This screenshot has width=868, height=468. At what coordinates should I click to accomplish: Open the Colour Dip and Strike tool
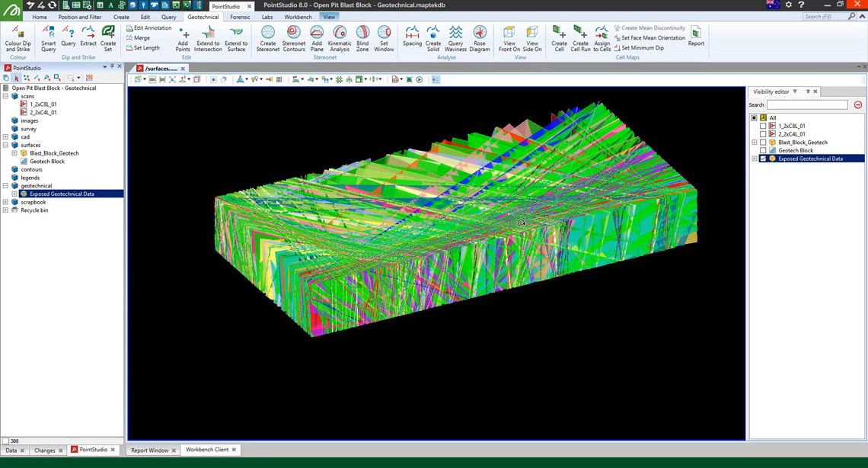(x=18, y=38)
